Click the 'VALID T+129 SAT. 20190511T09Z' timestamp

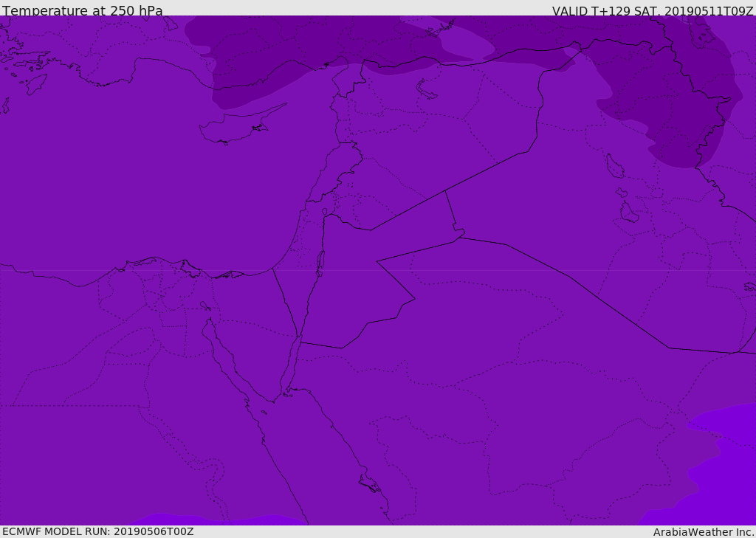(653, 10)
